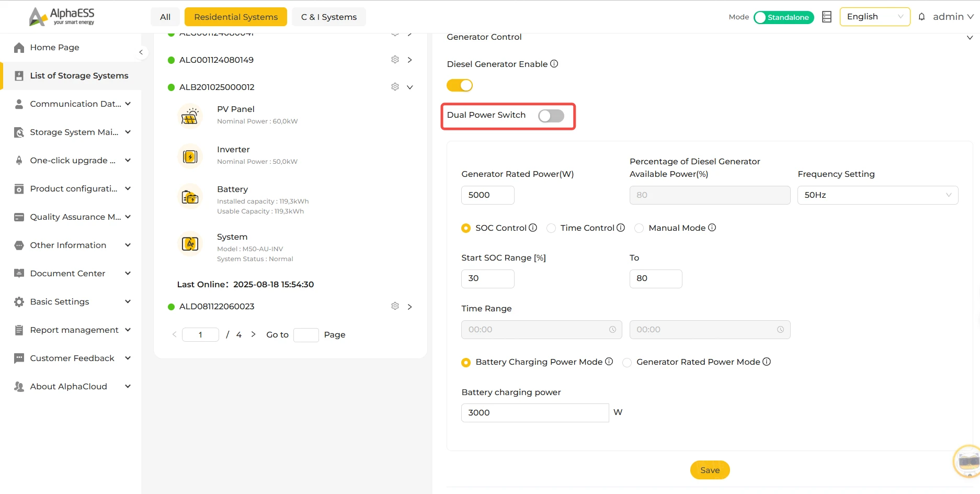Open Quality Assurance menu

click(72, 217)
